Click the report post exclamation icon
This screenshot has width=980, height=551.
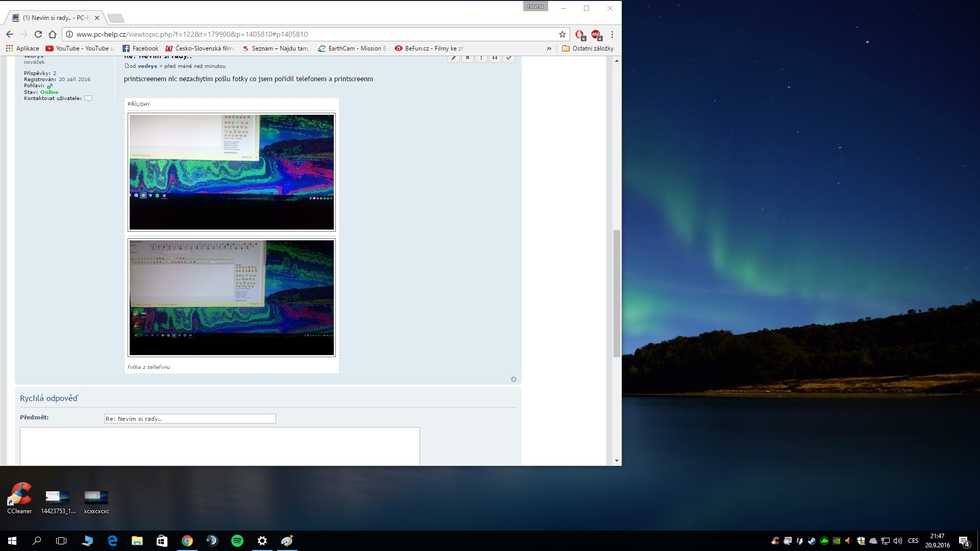(481, 58)
